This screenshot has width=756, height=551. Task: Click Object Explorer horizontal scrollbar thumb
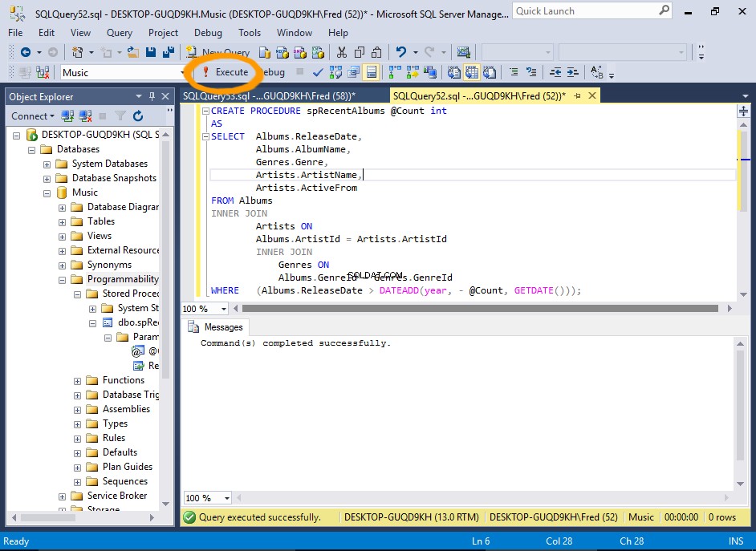(x=47, y=517)
